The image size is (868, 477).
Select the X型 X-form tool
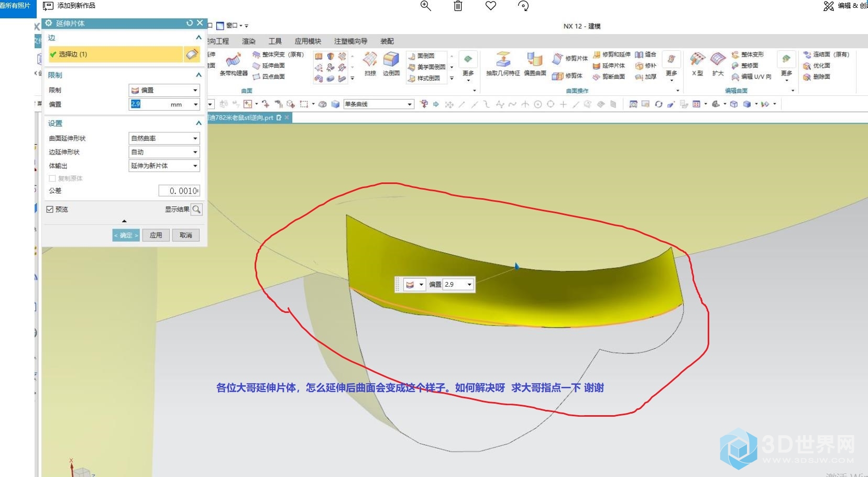[x=697, y=64]
